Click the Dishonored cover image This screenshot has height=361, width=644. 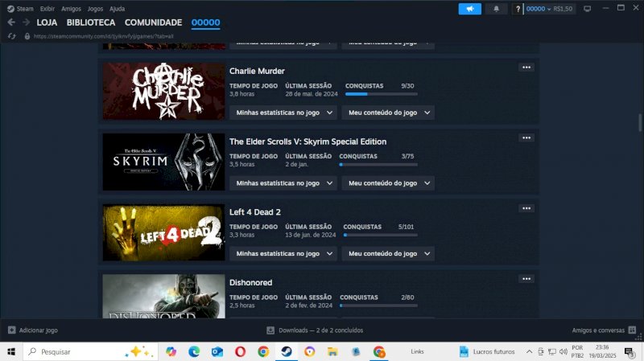(x=163, y=296)
